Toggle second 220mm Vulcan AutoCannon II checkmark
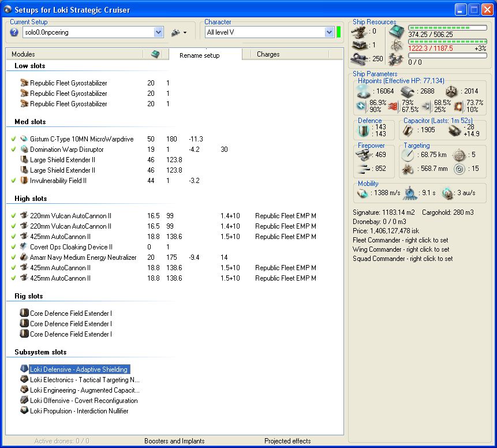This screenshot has width=497, height=448. click(x=13, y=226)
